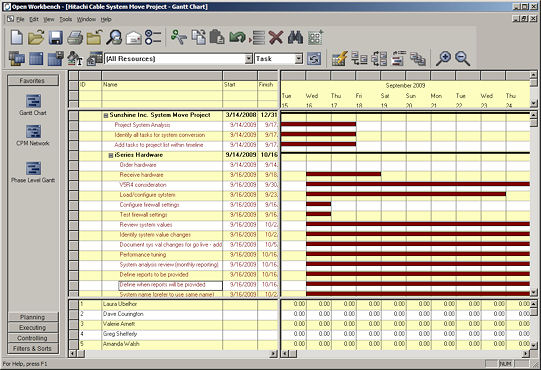Click the Print Preview magnifier icon
Viewport: 541px width, 370px height.
tap(114, 38)
